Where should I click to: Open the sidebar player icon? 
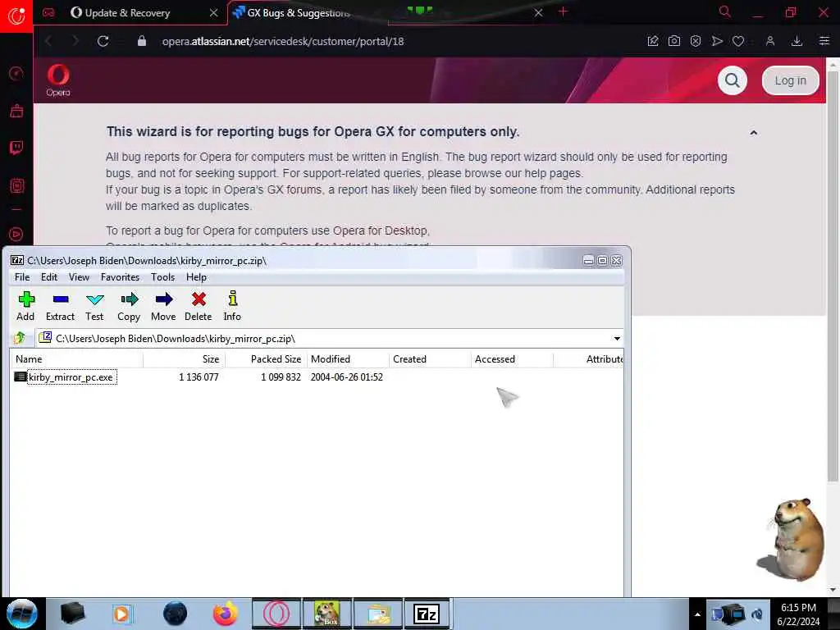click(x=16, y=234)
